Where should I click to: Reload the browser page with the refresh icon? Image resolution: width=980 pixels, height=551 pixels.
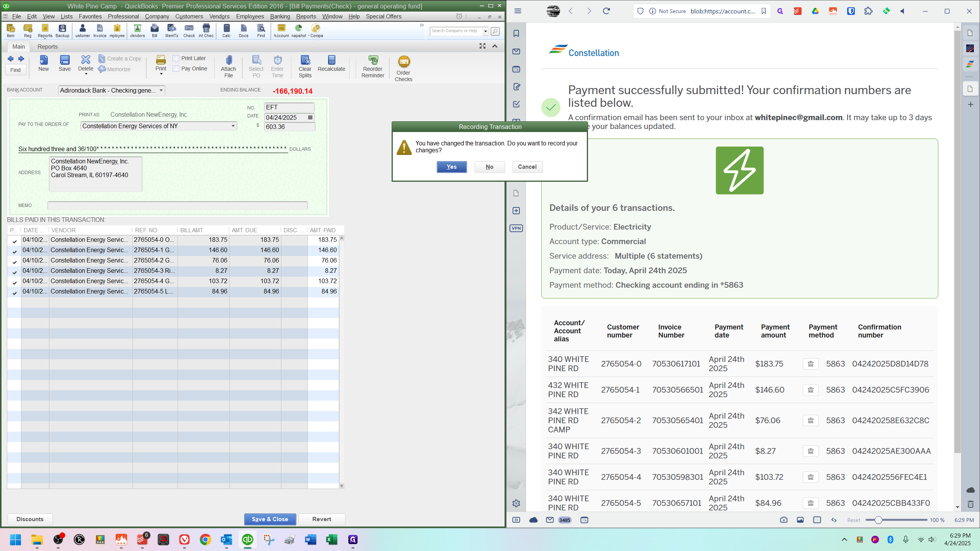click(x=606, y=11)
